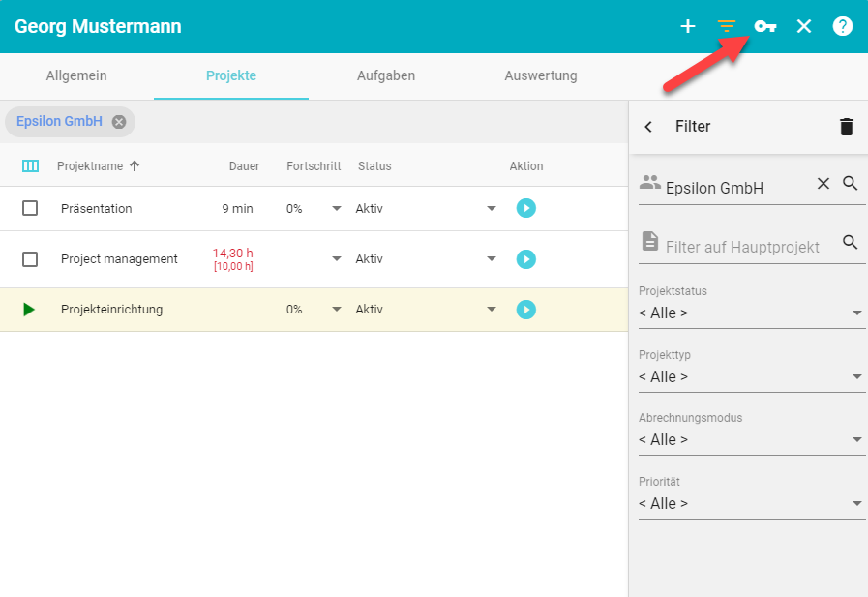Image resolution: width=868 pixels, height=597 pixels.
Task: Open the column chooser icon beside Projektname
Action: [x=30, y=166]
